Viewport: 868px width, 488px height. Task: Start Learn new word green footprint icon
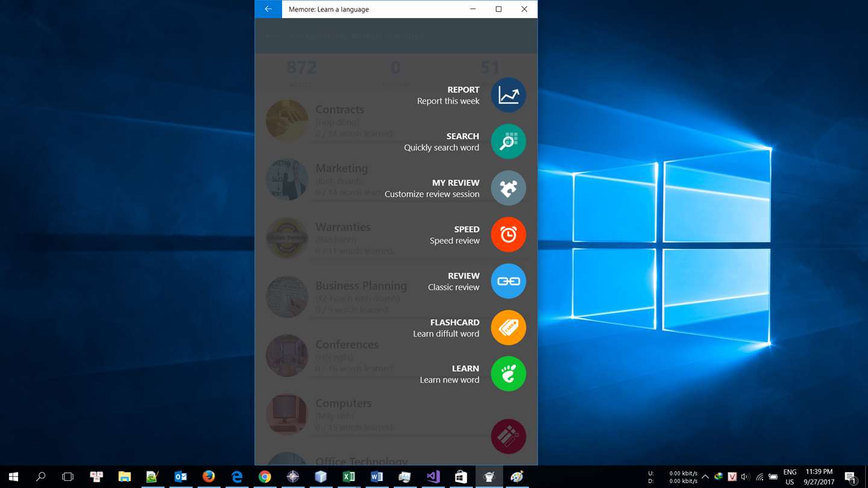click(x=508, y=374)
